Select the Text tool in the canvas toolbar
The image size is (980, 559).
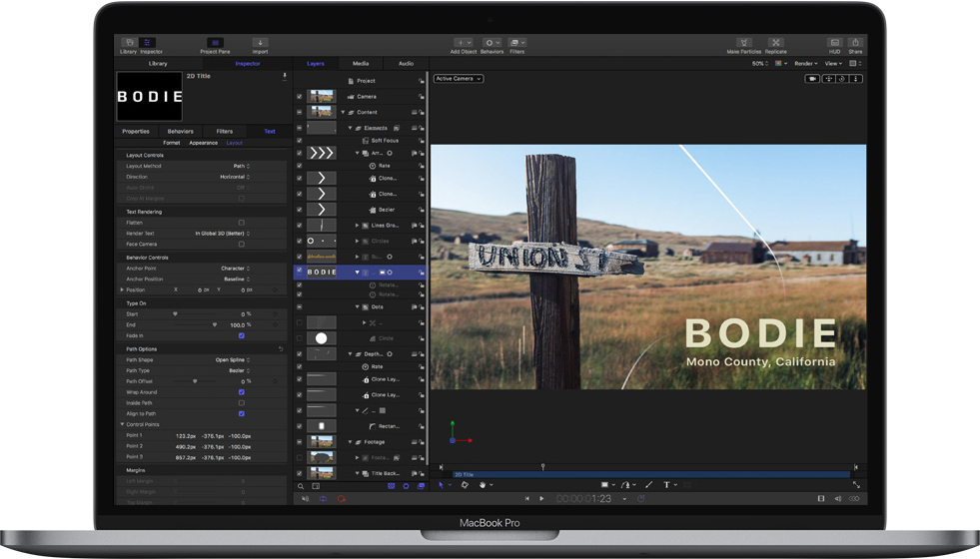667,485
